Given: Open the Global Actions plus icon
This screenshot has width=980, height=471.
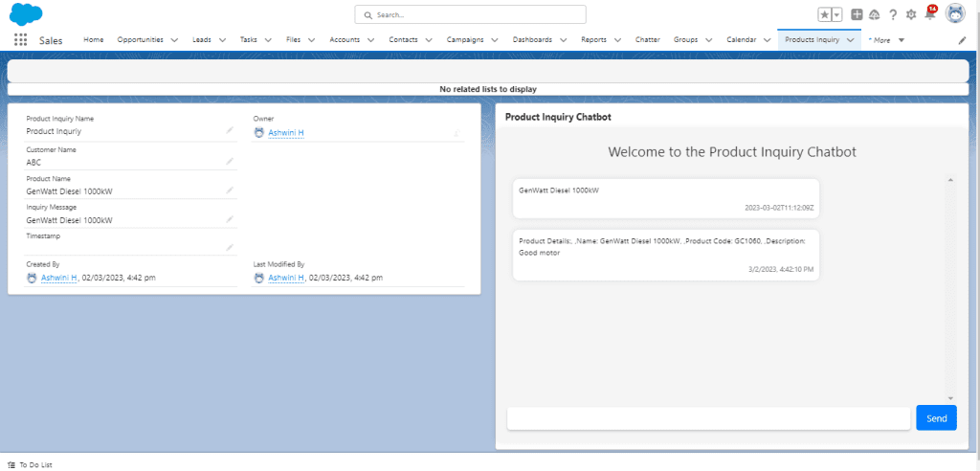Looking at the screenshot, I should tap(857, 14).
